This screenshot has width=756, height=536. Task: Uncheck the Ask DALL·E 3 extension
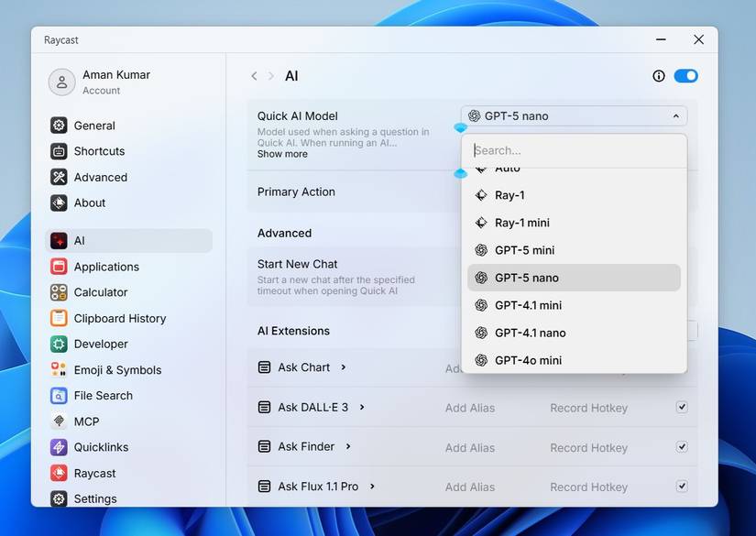coord(682,407)
